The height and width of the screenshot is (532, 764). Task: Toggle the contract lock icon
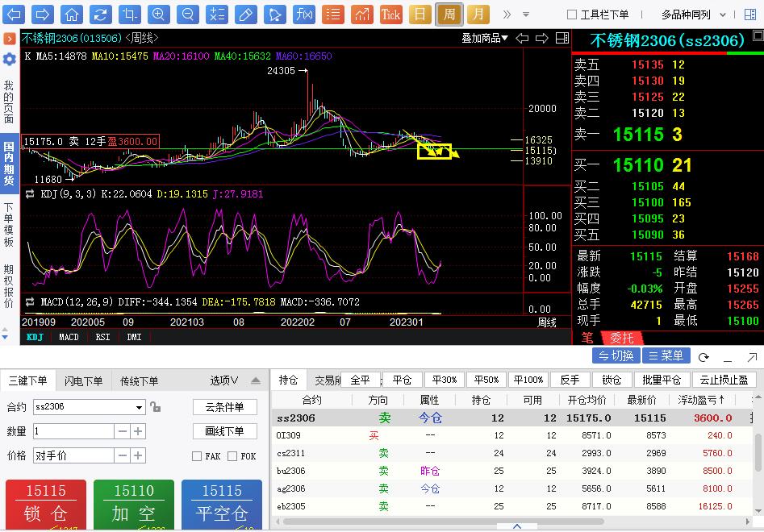156,406
